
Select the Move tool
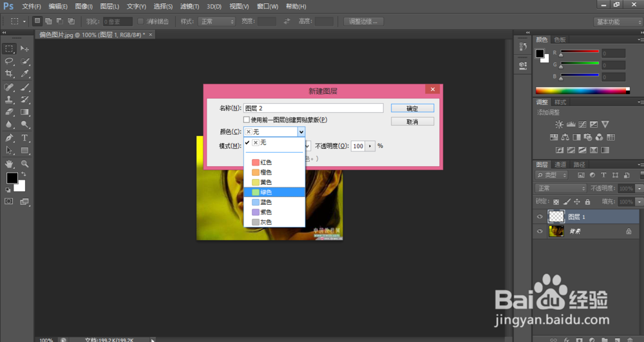tap(24, 49)
